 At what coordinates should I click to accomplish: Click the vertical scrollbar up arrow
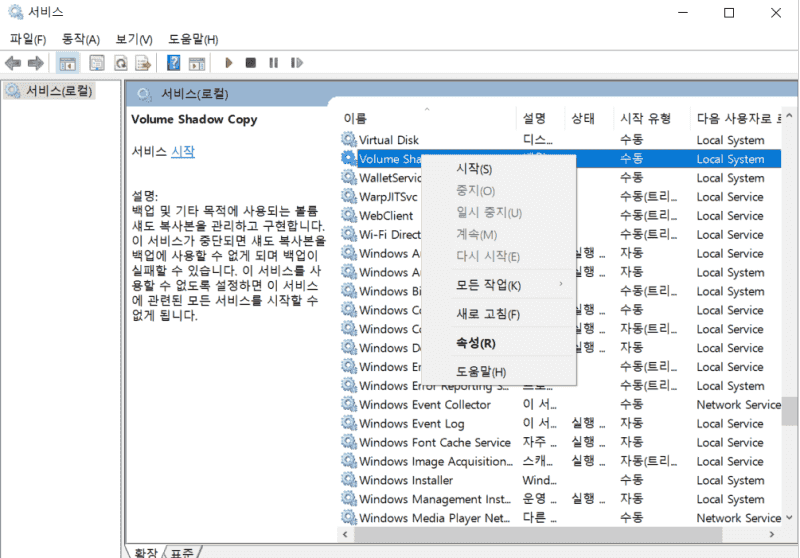pyautogui.click(x=789, y=116)
